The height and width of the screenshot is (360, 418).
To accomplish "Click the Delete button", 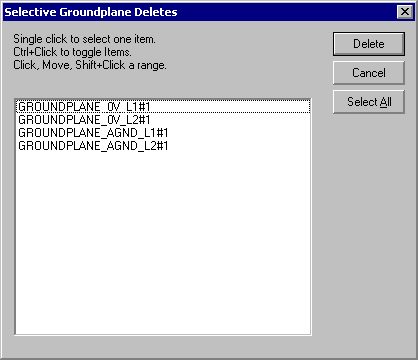I will [369, 44].
